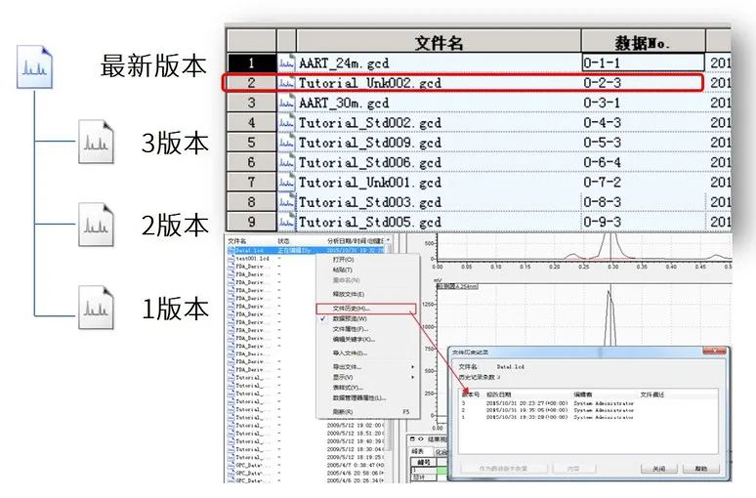The height and width of the screenshot is (498, 756).
Task: Click the file icon beside Tutorial_Unk001.gcd
Action: tap(286, 182)
